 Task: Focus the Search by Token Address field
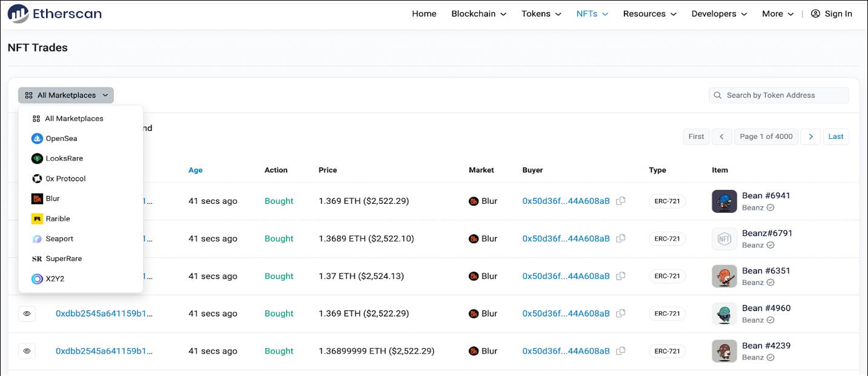coord(779,95)
